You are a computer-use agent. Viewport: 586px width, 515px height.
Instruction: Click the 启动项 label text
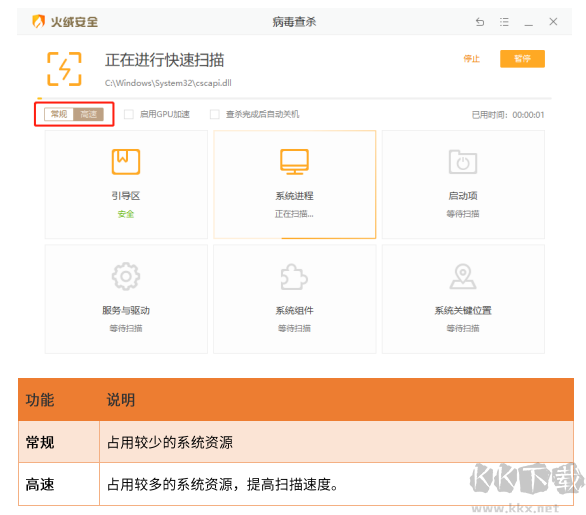(x=463, y=196)
